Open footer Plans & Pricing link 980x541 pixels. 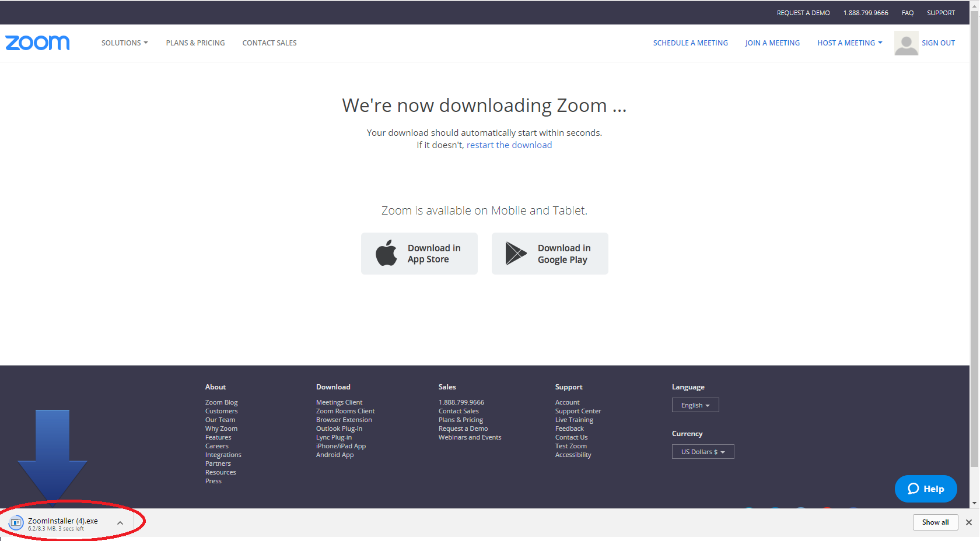tap(461, 420)
